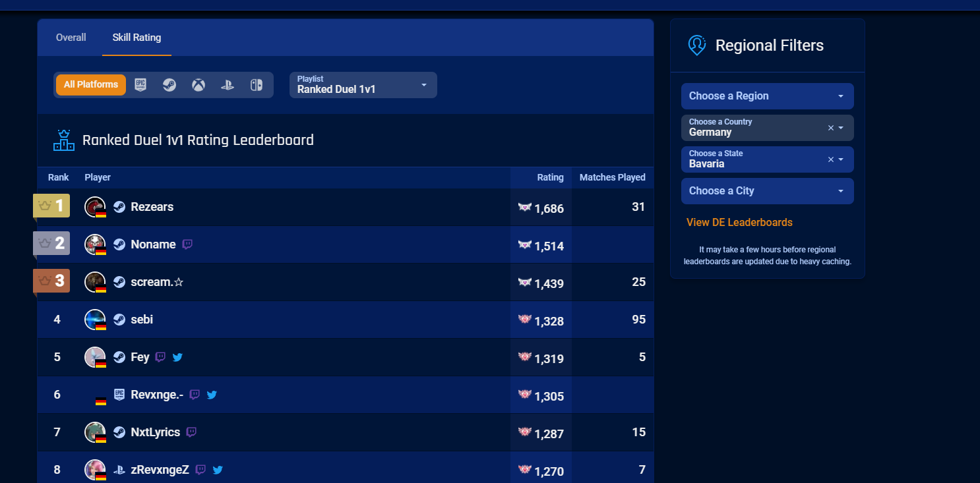Click sebi's avatar thumbnail

(x=95, y=320)
